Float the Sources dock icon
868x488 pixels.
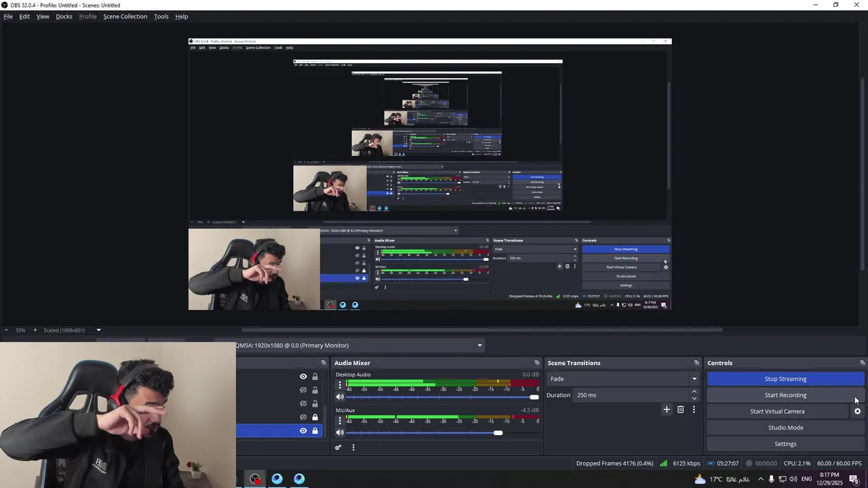pos(323,363)
